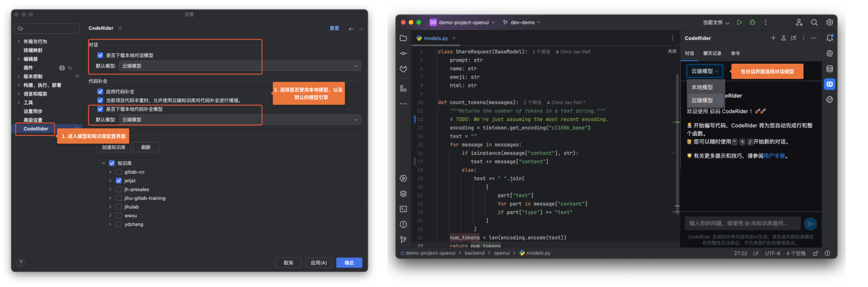
Task: Click 取消 button in settings
Action: (288, 263)
